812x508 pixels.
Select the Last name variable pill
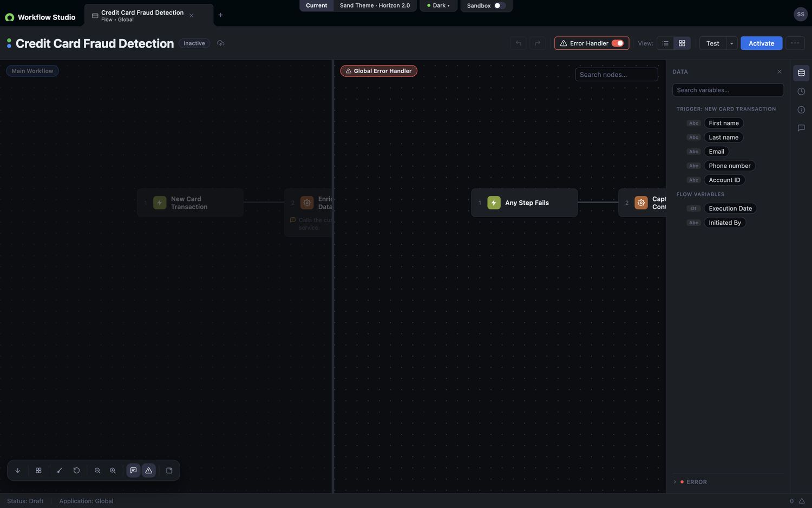(x=723, y=138)
